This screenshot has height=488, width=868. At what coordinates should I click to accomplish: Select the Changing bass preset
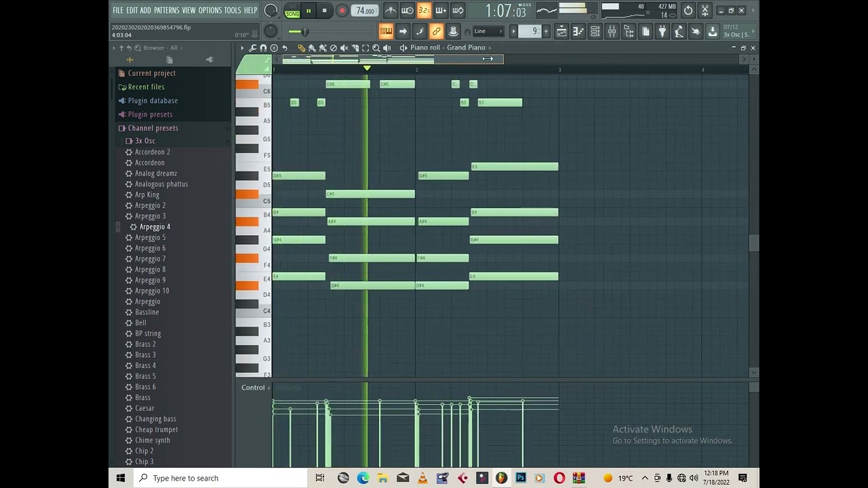pyautogui.click(x=155, y=419)
